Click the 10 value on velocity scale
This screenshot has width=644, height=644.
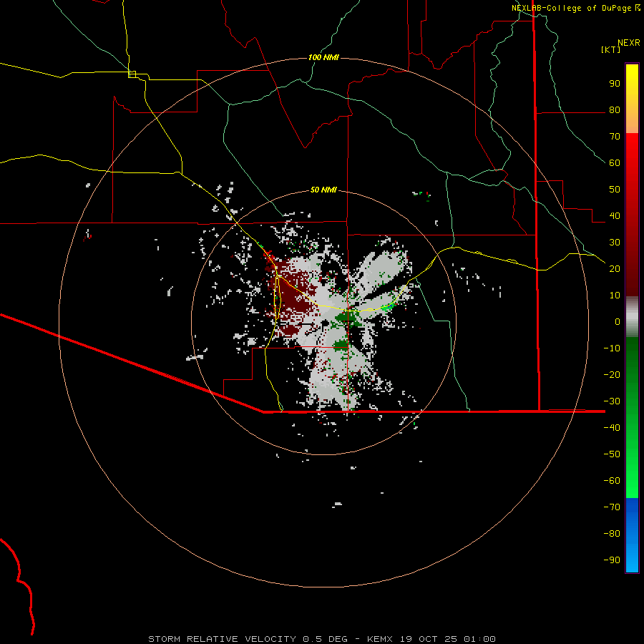(x=615, y=296)
